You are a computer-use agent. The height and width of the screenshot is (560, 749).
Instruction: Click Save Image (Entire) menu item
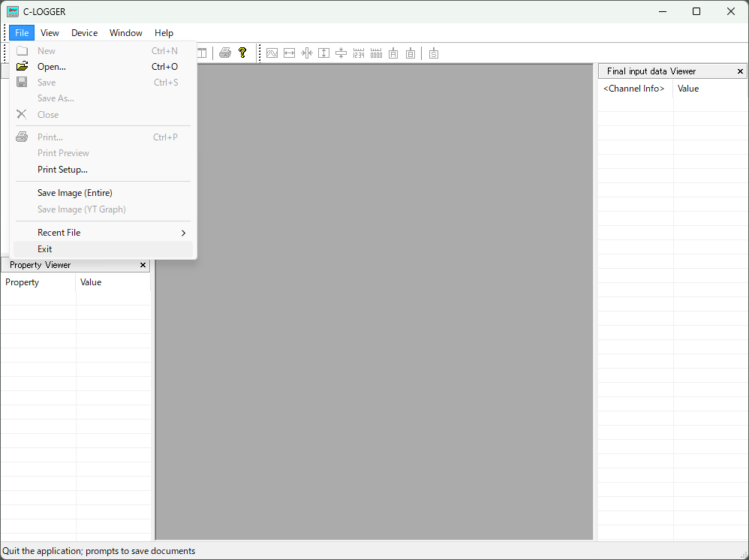(75, 193)
